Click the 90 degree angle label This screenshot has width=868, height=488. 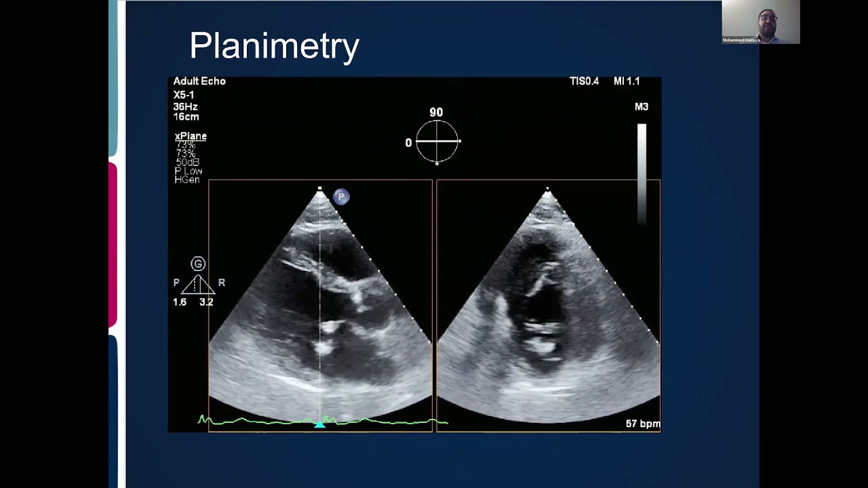pyautogui.click(x=436, y=113)
